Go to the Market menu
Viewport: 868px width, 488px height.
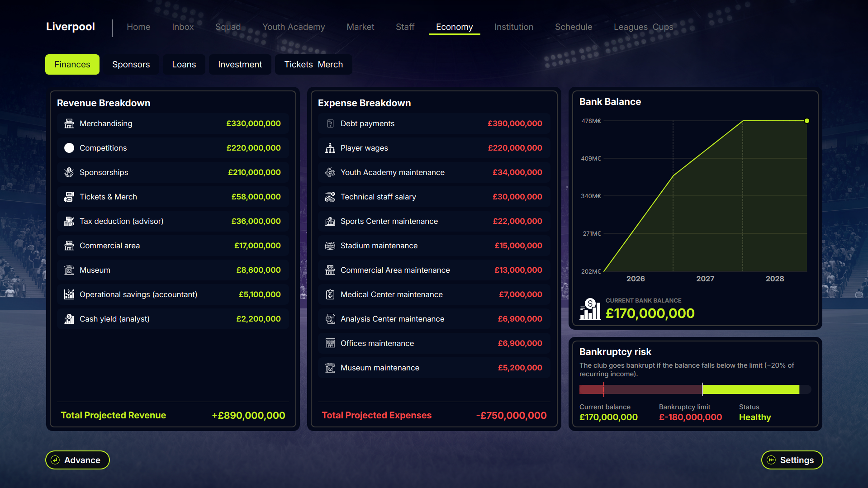pyautogui.click(x=360, y=27)
